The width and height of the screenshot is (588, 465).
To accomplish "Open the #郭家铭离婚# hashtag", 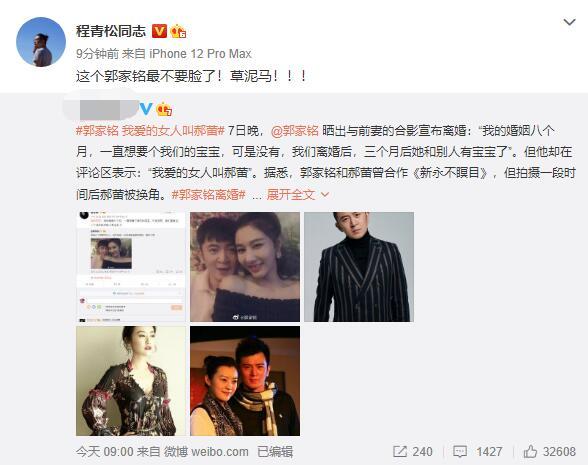I will [x=208, y=195].
